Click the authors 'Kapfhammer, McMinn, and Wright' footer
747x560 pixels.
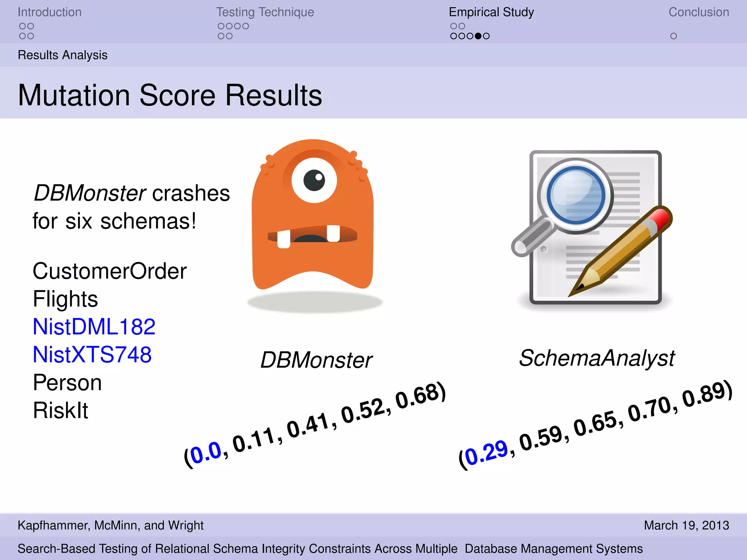[111, 525]
